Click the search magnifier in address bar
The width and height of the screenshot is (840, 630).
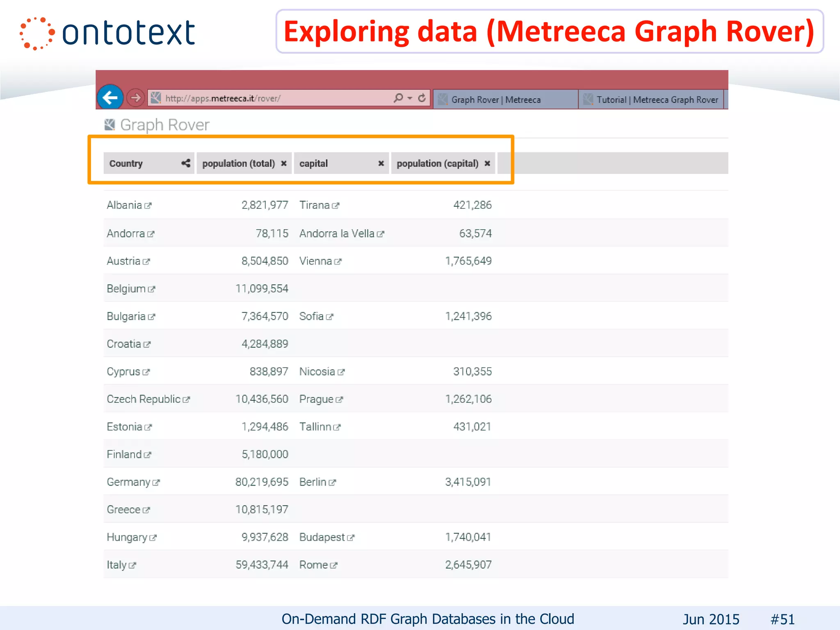(x=398, y=98)
